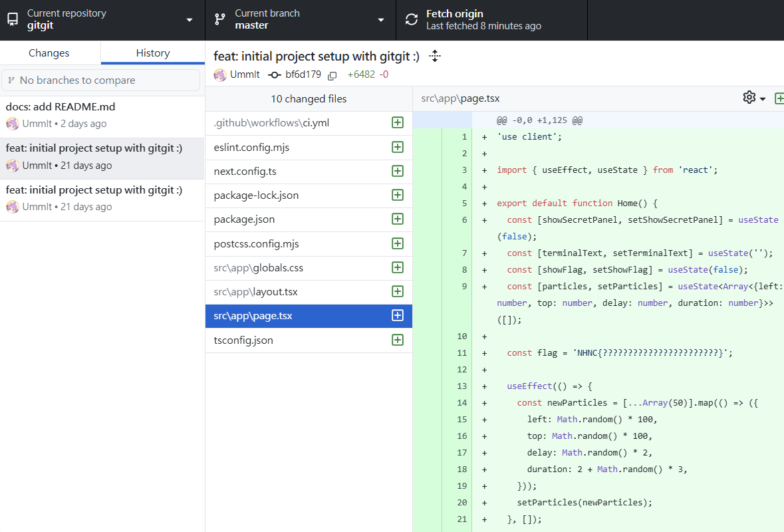The height and width of the screenshot is (532, 784).
Task: Click the 'const newParticles' code line
Action: pos(638,402)
